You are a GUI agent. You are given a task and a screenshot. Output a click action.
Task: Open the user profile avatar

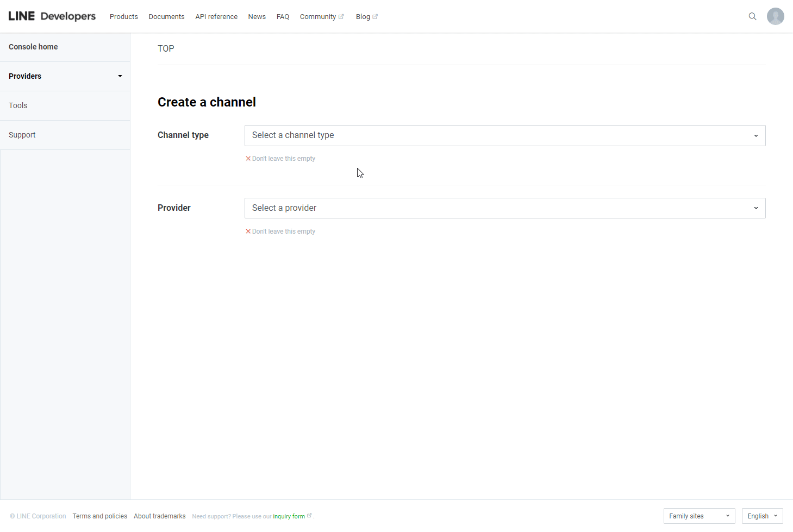(x=776, y=16)
